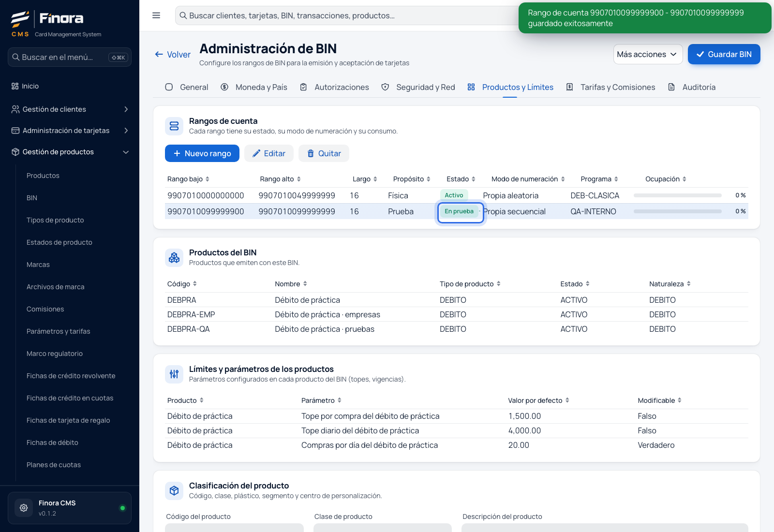Click the Clasificación del producto box icon
The height and width of the screenshot is (532, 774).
click(174, 491)
